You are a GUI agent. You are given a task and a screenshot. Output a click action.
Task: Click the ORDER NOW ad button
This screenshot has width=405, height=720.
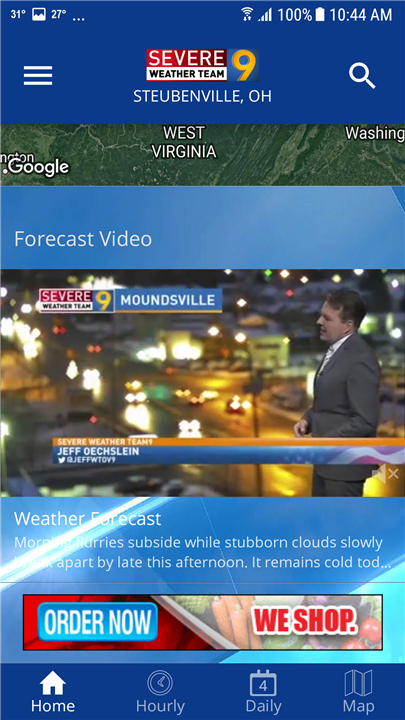[98, 622]
